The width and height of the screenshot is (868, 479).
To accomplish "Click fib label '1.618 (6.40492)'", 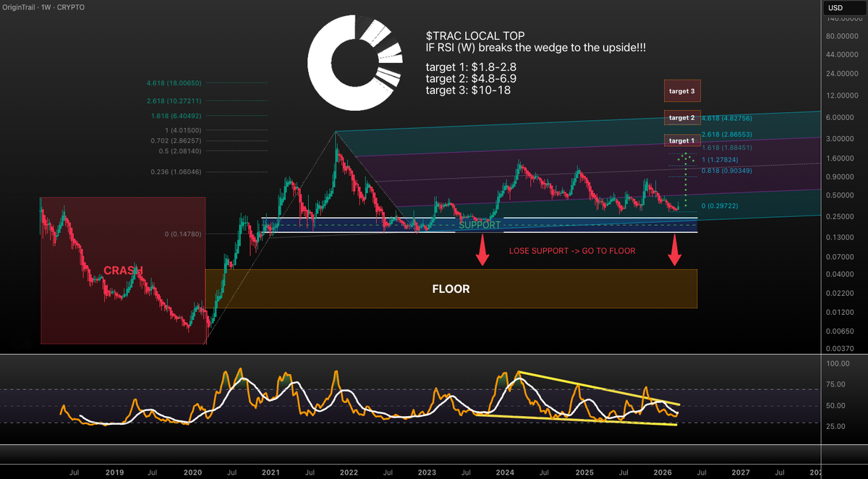I will click(x=174, y=115).
